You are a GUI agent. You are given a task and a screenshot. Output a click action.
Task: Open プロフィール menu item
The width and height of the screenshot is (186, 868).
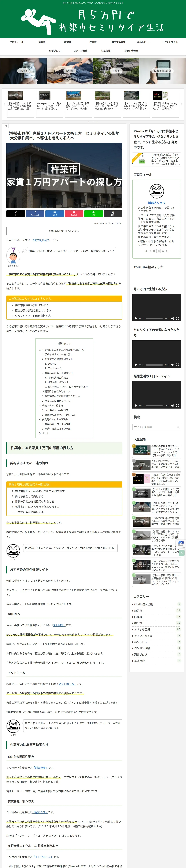tap(17, 42)
